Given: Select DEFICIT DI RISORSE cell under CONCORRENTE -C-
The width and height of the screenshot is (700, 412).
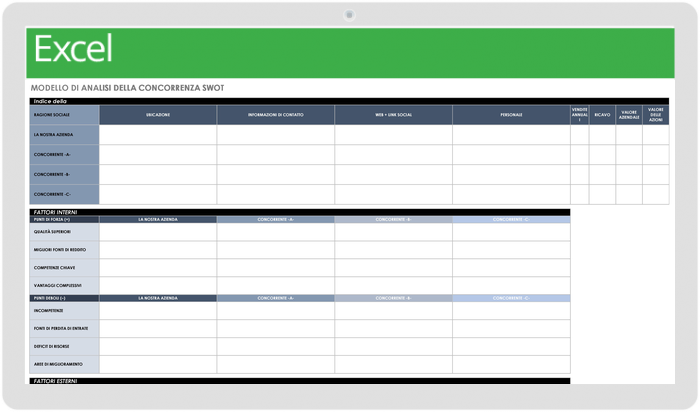Looking at the screenshot, I should tap(511, 346).
